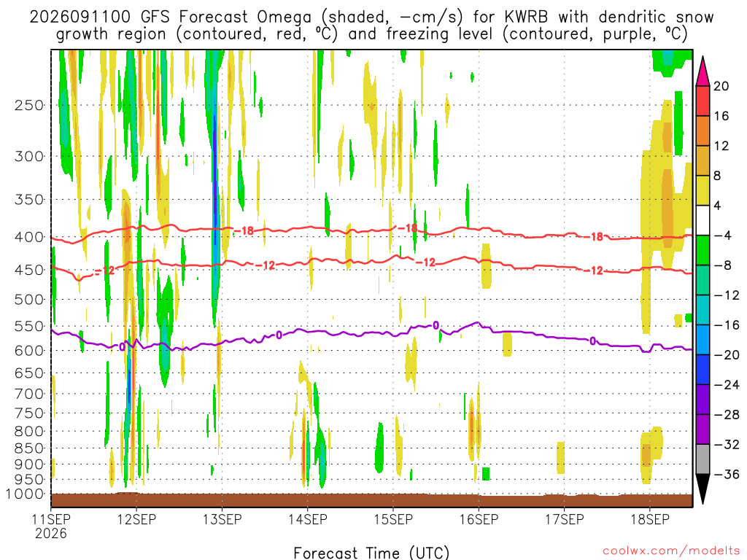747x560 pixels.
Task: Click the 11SEP 2026 start date label
Action: [51, 526]
